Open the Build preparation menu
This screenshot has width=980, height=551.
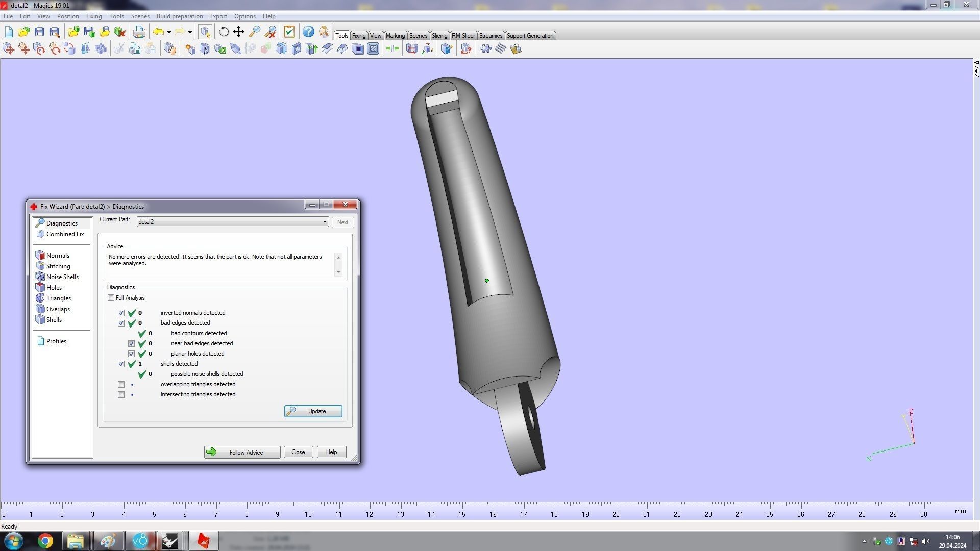click(179, 16)
